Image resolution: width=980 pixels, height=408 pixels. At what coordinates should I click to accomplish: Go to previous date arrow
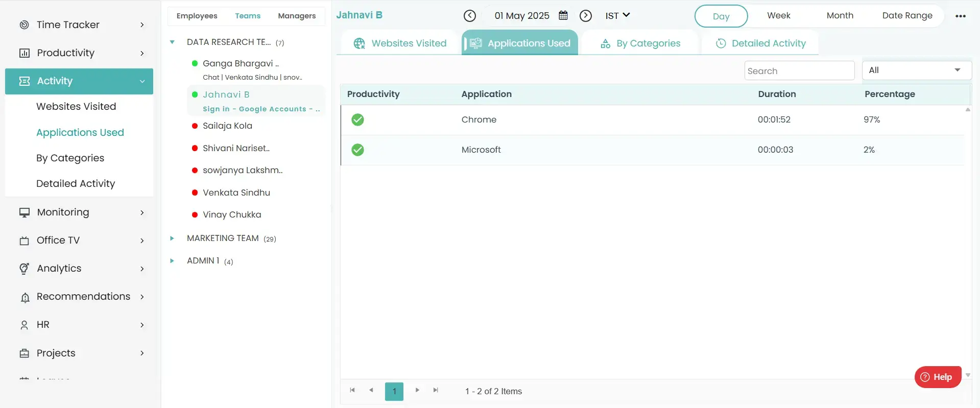click(470, 16)
